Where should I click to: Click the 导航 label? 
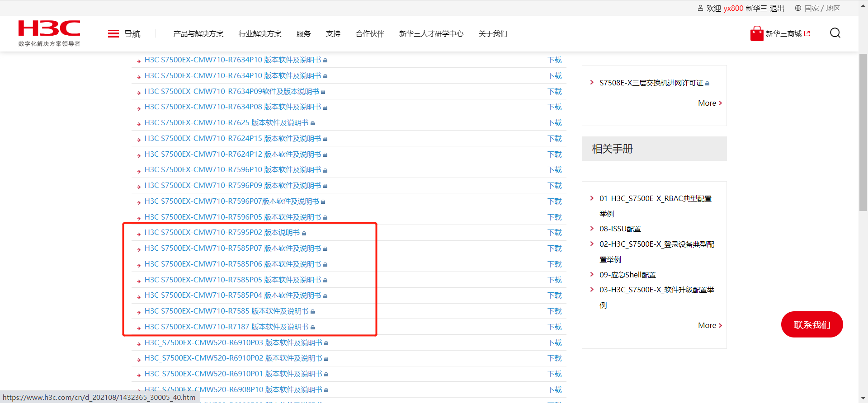pos(132,34)
